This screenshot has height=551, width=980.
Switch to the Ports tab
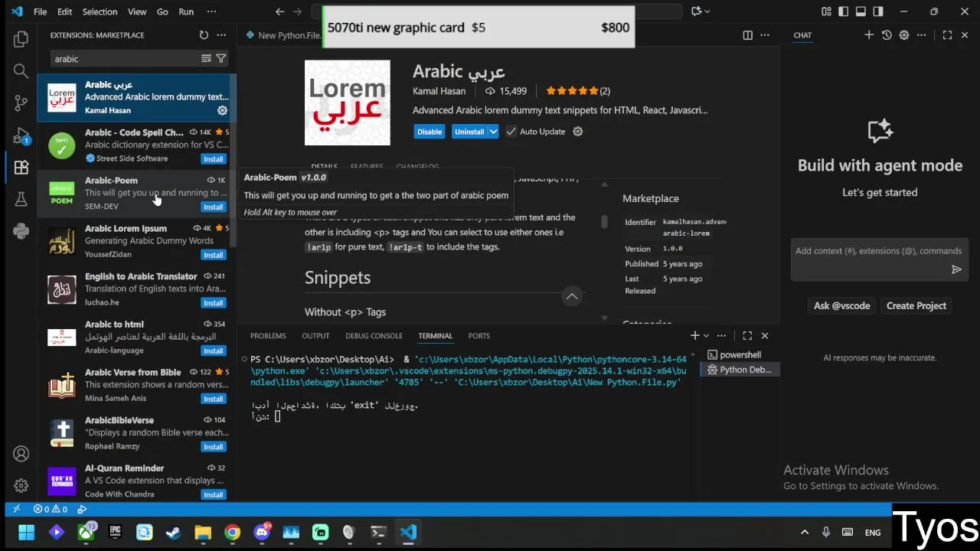(479, 336)
